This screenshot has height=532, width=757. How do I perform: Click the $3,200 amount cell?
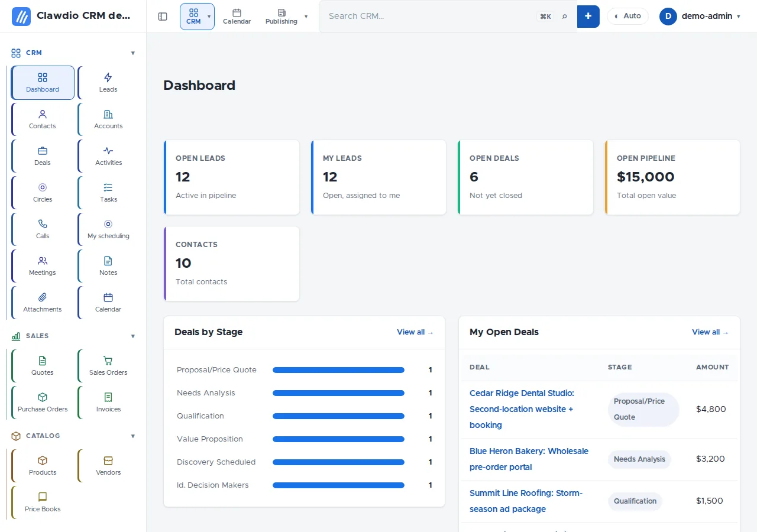(x=711, y=459)
